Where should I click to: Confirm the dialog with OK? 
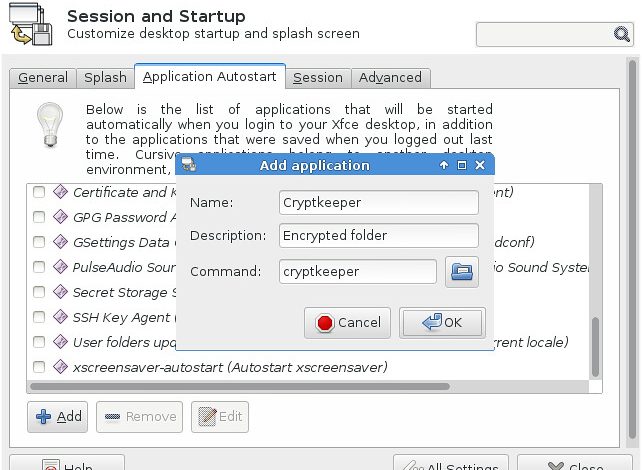coord(442,323)
